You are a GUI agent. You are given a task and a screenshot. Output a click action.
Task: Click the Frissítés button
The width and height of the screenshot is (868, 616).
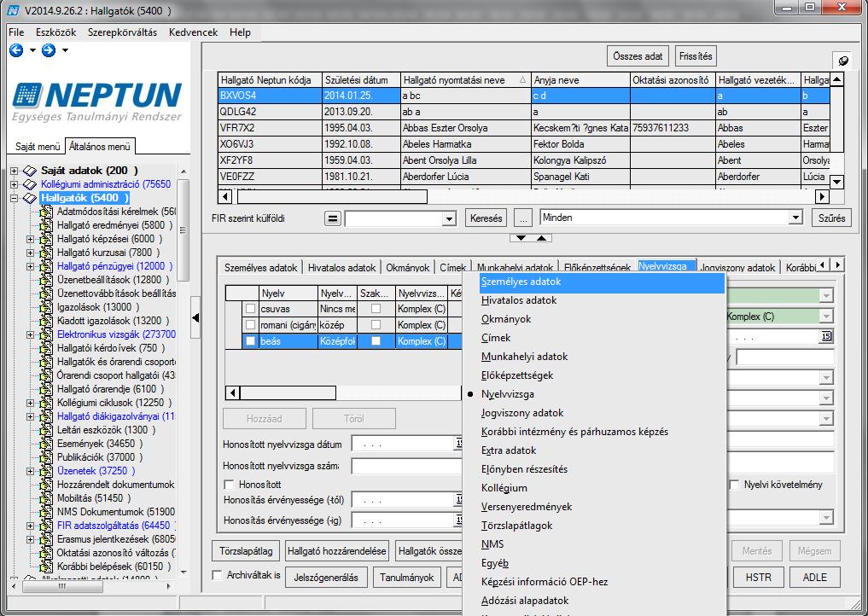(696, 56)
